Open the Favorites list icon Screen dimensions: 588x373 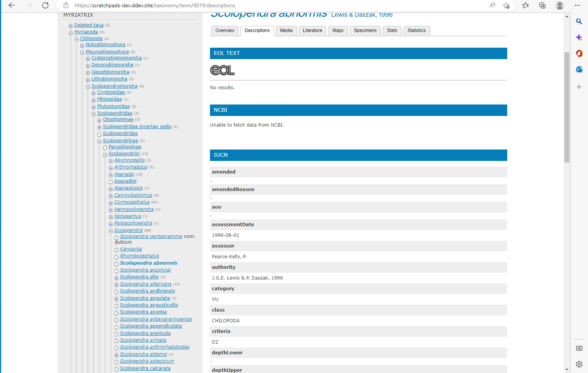(526, 6)
